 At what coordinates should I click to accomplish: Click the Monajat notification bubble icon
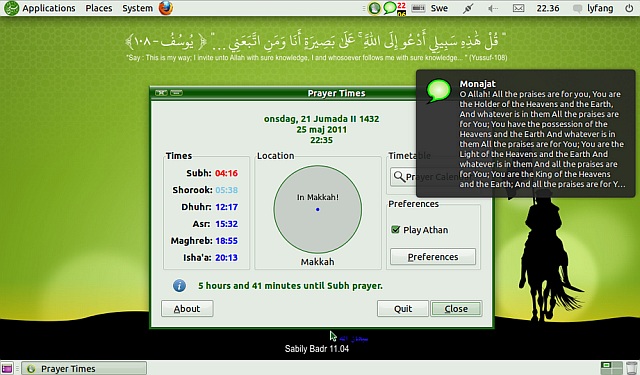(x=438, y=91)
